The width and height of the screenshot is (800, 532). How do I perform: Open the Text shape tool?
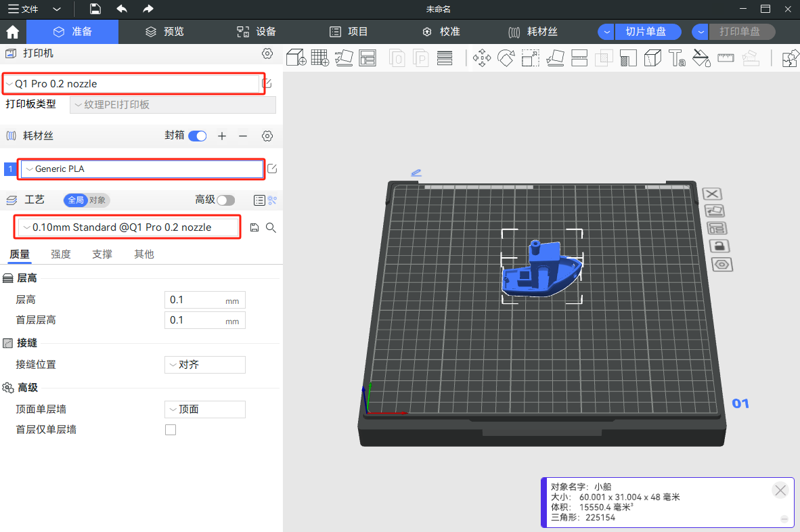pos(677,58)
